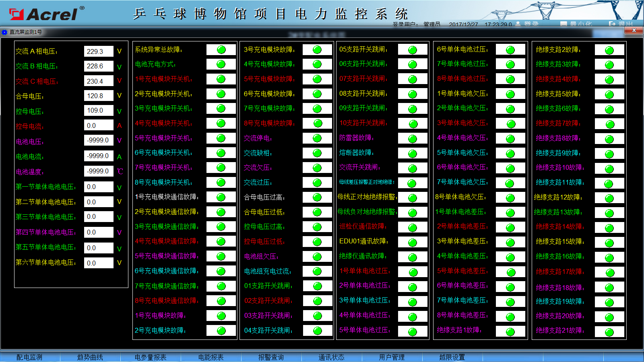Open the 通讯状态 tab
644x362 pixels.
332,357
